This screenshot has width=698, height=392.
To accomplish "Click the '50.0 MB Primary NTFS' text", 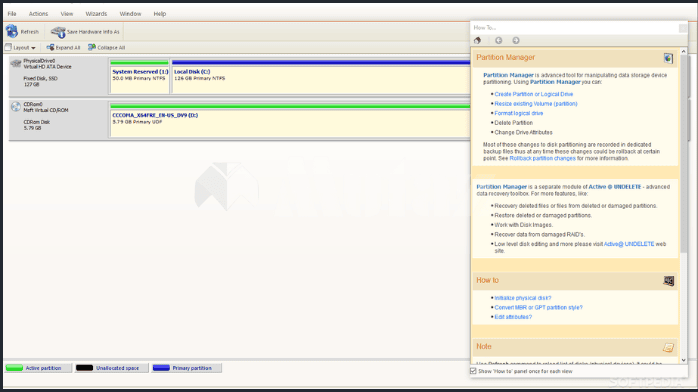I will (x=138, y=78).
